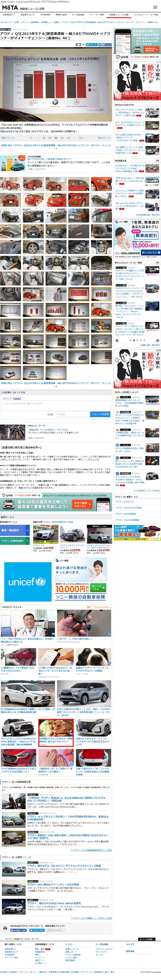
Task: Jump to photo page 1
Action: coord(31,138)
